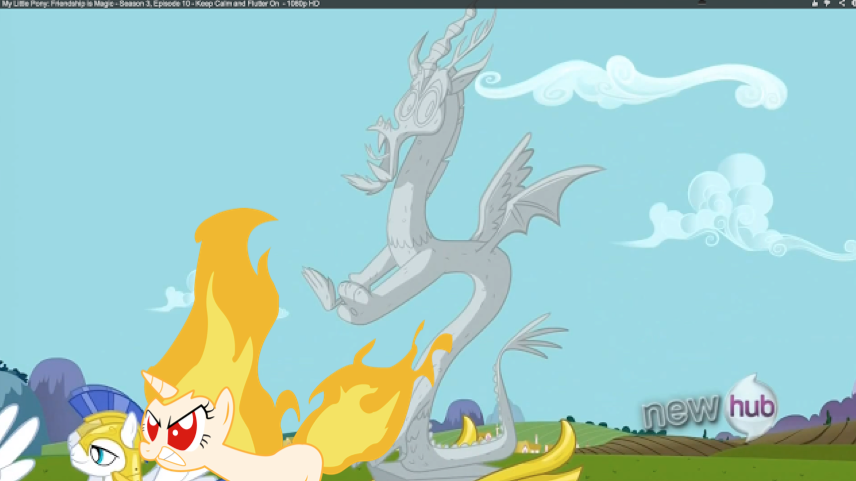Click the small dark arrow in top bar
Screen dimensions: 856x481
click(702, 2)
